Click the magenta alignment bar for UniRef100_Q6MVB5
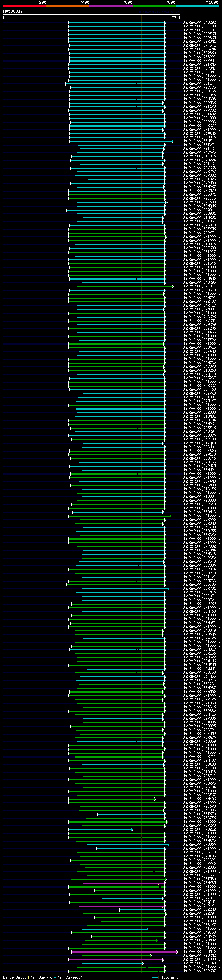Screen dimensions: 222x980 pos(125,883)
